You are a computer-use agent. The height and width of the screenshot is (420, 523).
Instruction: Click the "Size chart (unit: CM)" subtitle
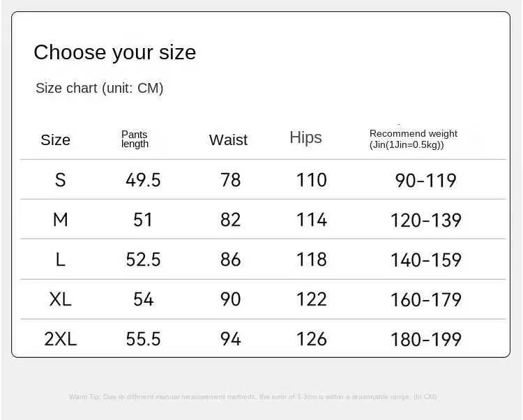click(99, 88)
